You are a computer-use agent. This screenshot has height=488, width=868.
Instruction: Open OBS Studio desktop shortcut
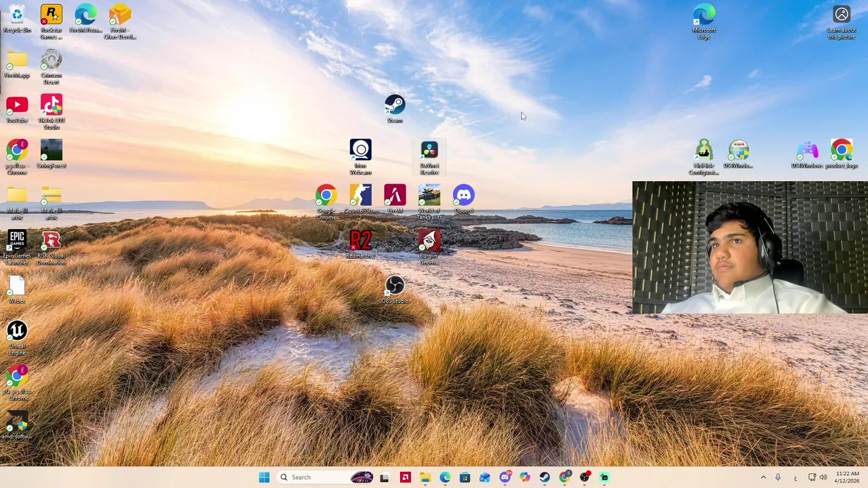tap(395, 290)
